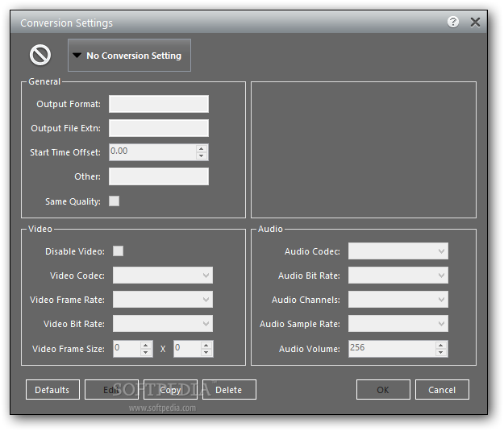Screen dimensions: 504x431
Task: Click the Other options field
Action: (x=159, y=176)
